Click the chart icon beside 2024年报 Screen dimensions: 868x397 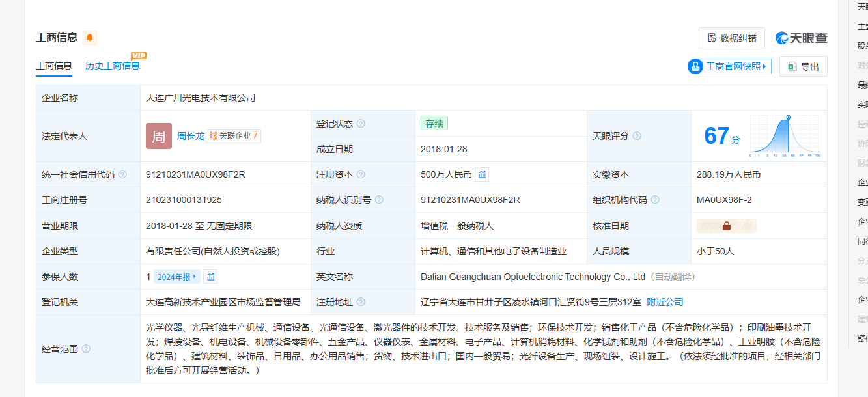210,277
